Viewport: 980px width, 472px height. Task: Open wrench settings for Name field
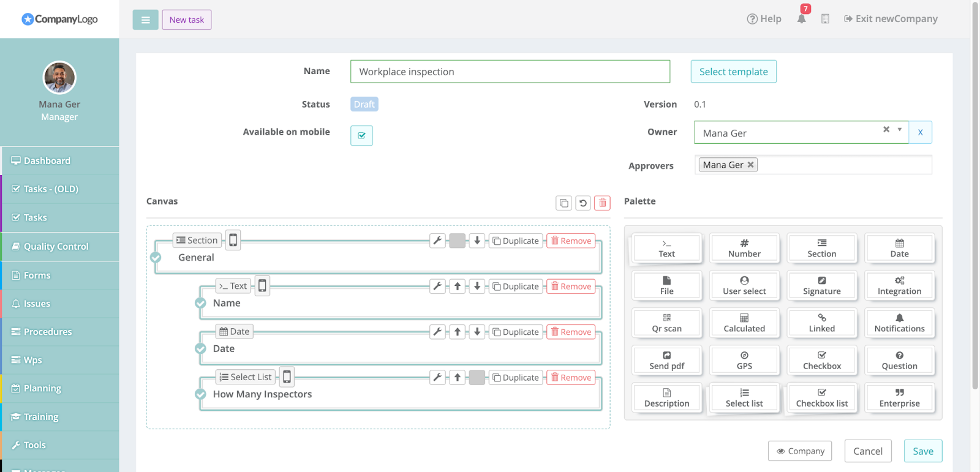[437, 286]
